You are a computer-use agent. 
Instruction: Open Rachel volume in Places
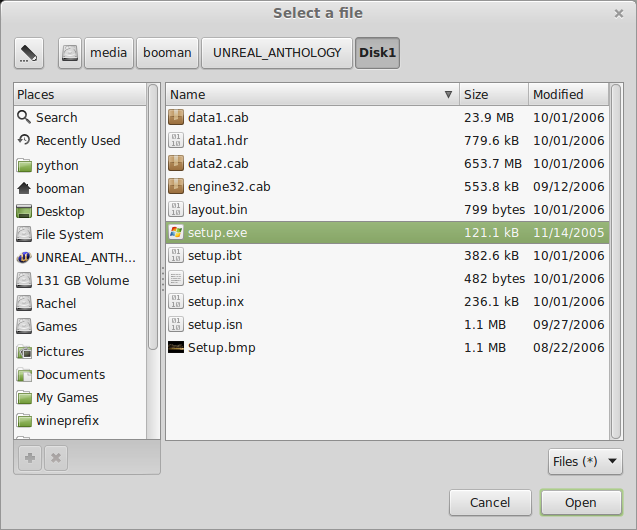80,303
